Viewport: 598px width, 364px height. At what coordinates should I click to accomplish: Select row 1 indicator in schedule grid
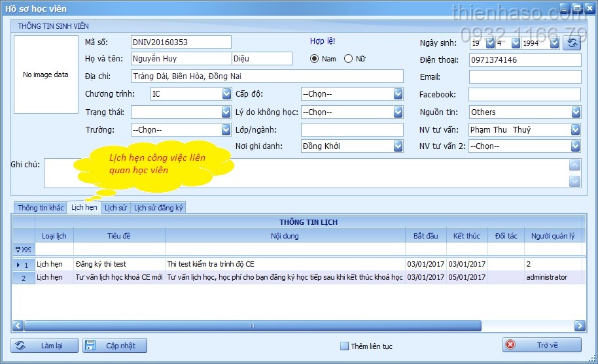click(x=24, y=265)
